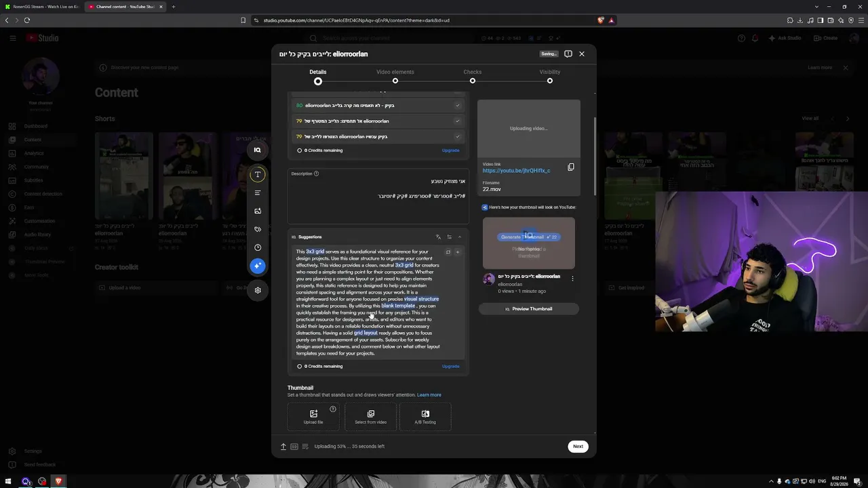Screen dimensions: 868x488
Task: Reload the page
Action: pos(27,20)
